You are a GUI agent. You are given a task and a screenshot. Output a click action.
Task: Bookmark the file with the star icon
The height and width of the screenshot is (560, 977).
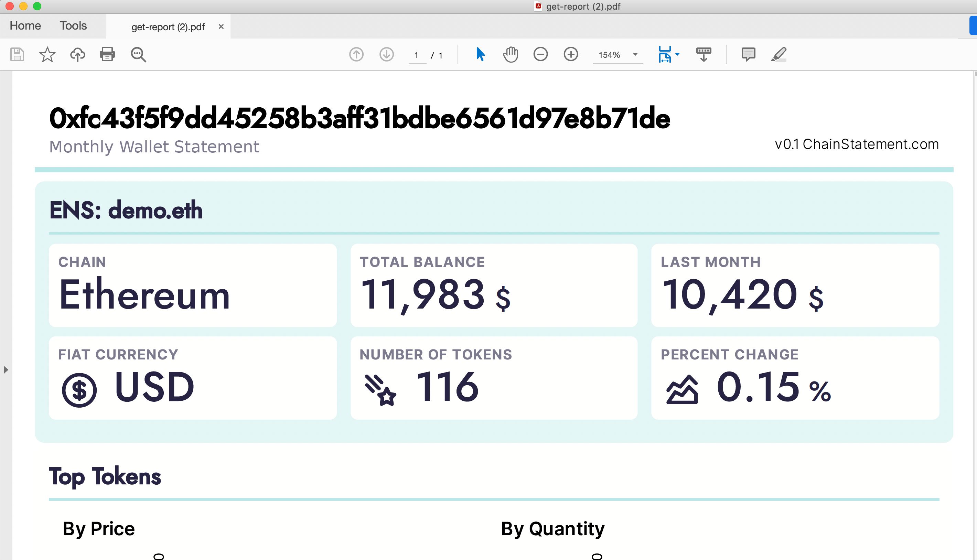tap(47, 54)
